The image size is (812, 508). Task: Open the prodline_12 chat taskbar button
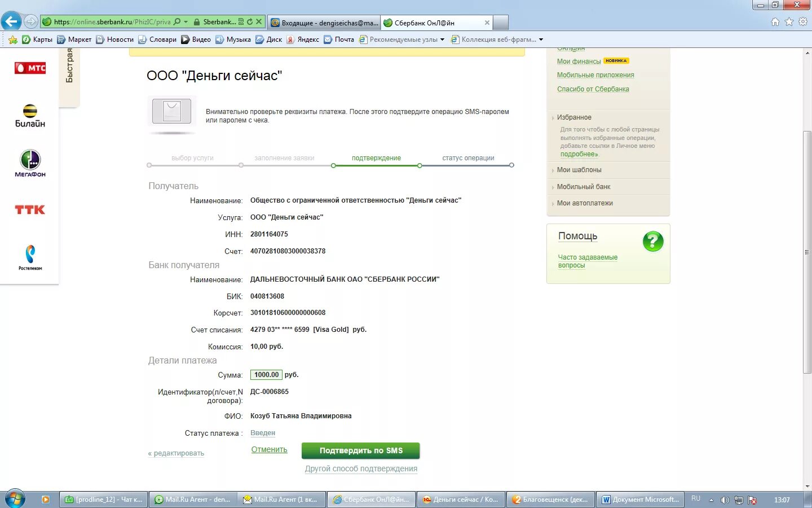click(104, 500)
